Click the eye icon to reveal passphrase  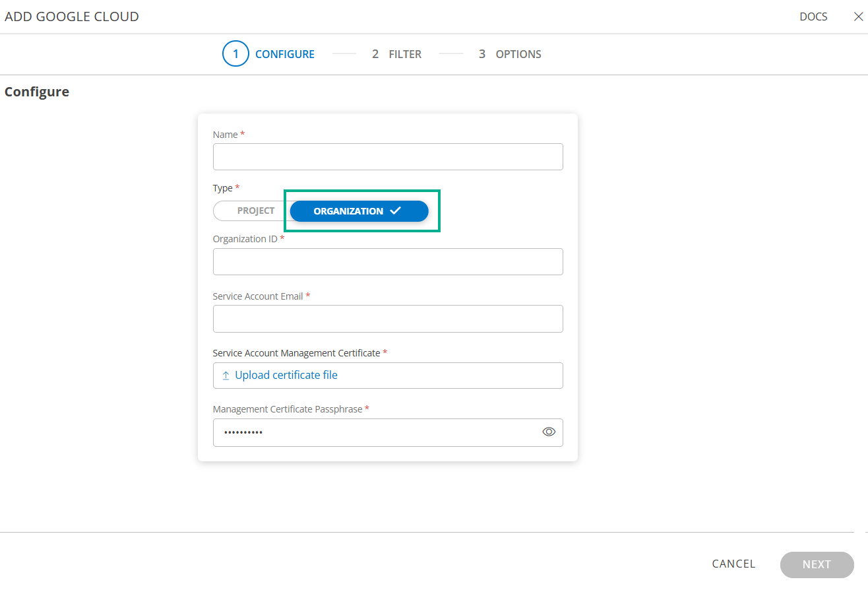pos(549,432)
